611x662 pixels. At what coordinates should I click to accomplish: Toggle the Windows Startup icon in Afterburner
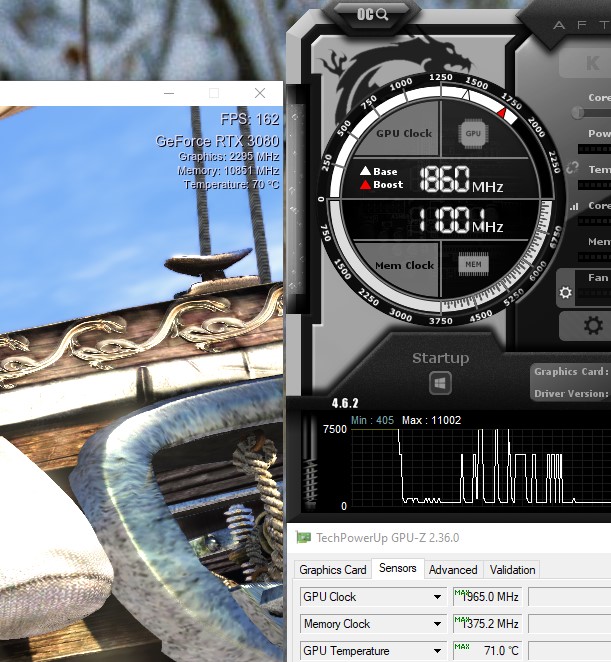(x=440, y=383)
